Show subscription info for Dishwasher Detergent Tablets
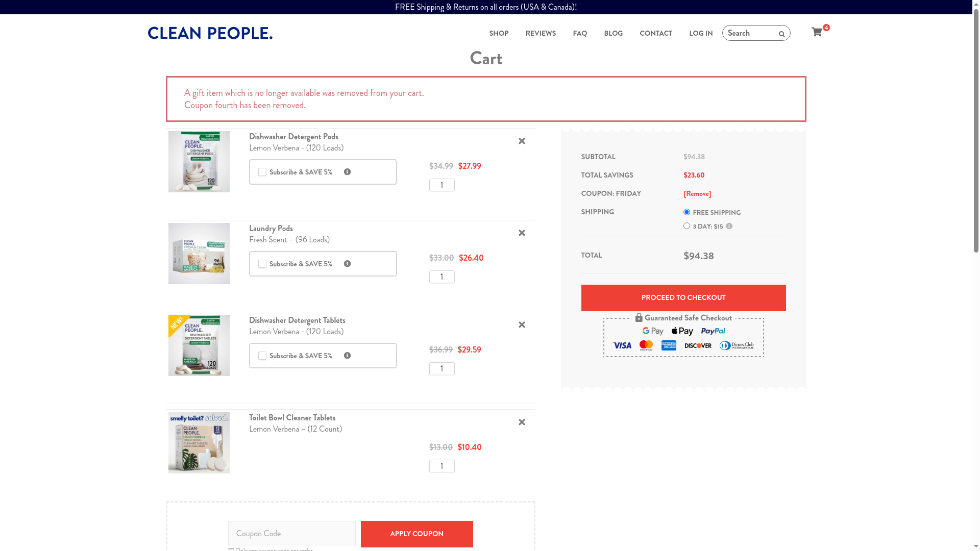Viewport: 980px width, 551px height. click(347, 356)
